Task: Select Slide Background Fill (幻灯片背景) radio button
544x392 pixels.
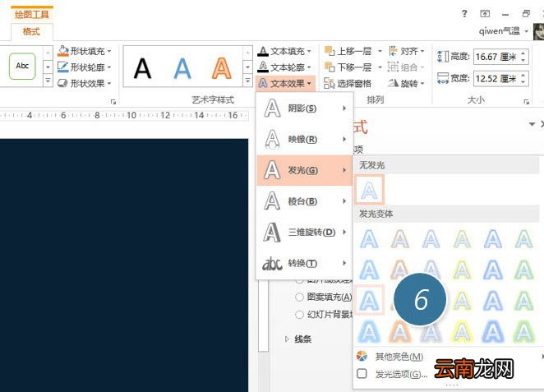Action: [x=299, y=315]
